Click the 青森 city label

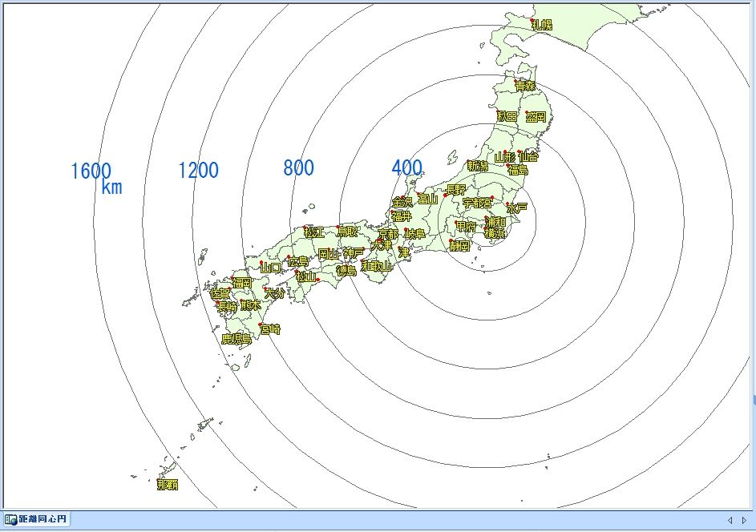(x=526, y=87)
